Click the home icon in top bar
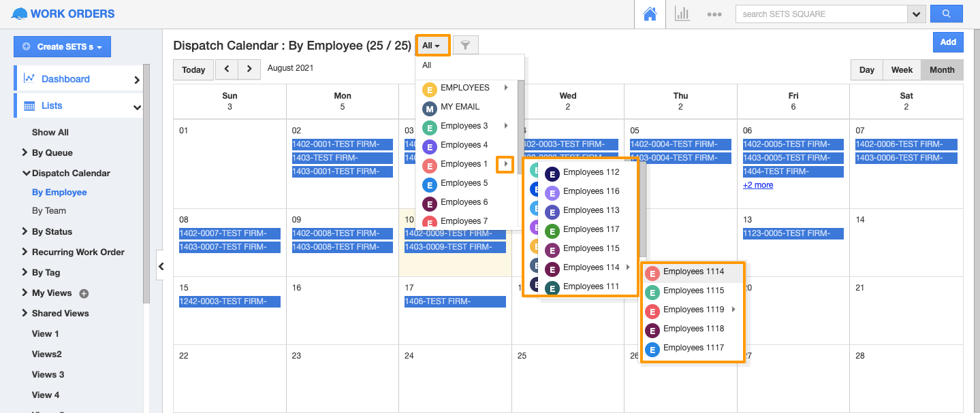The image size is (980, 413). pos(650,14)
